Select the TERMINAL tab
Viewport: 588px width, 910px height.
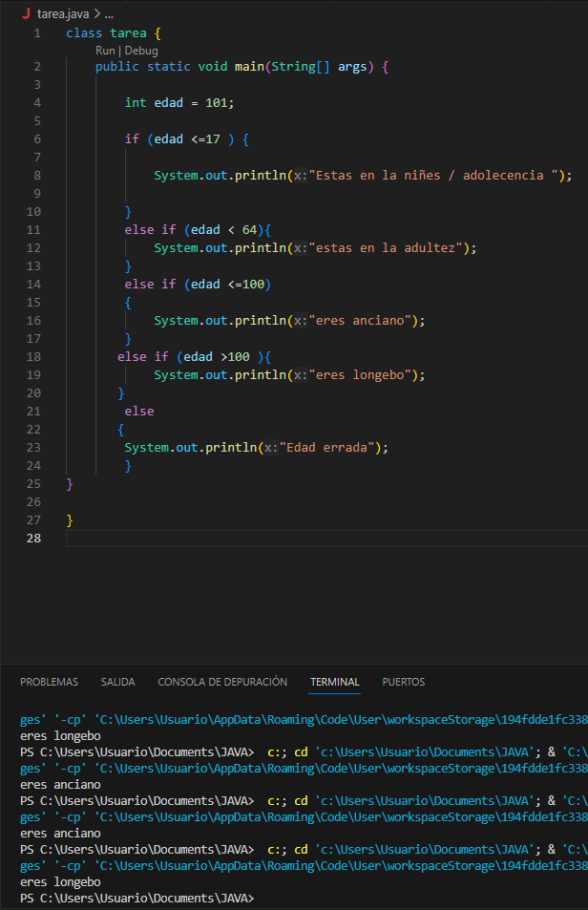click(334, 682)
